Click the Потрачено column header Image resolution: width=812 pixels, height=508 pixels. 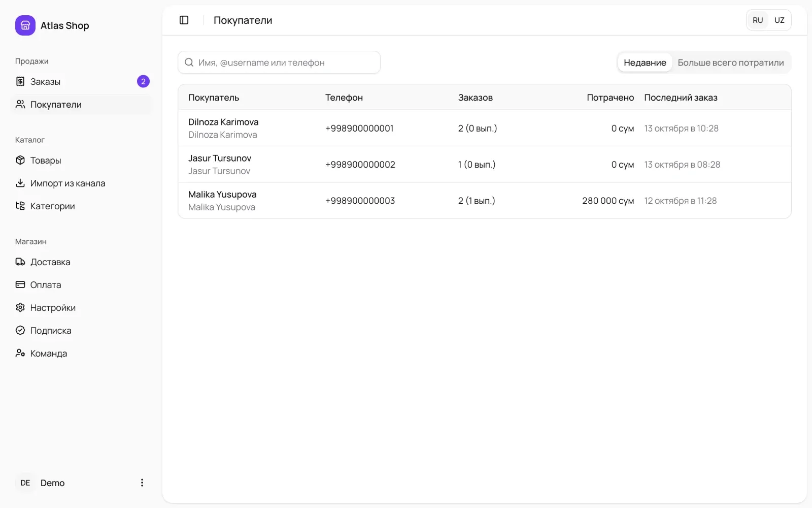coord(611,98)
